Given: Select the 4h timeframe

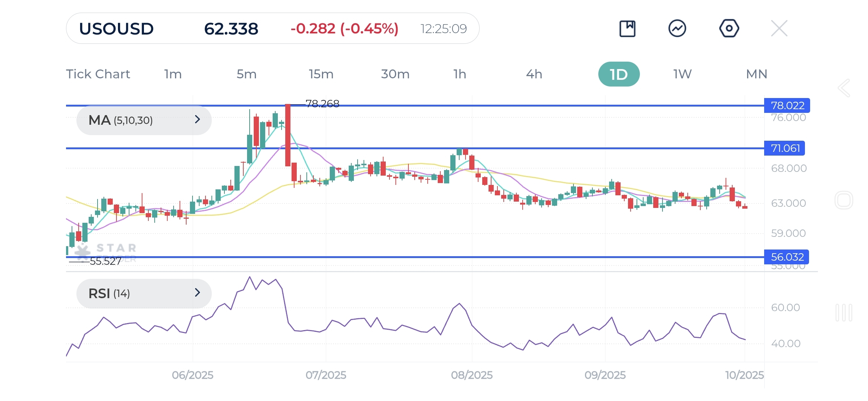Looking at the screenshot, I should [x=534, y=74].
